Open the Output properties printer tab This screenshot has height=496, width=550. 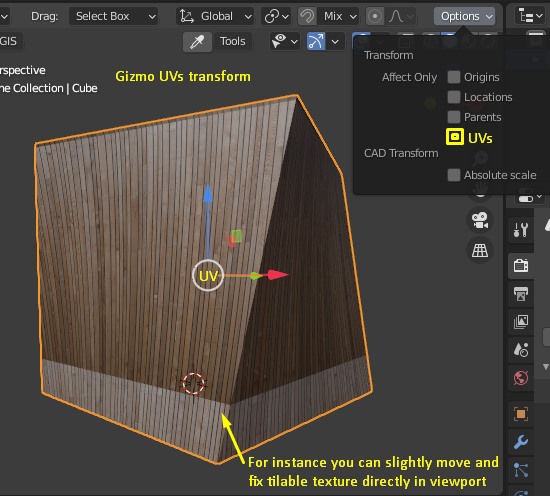521,294
